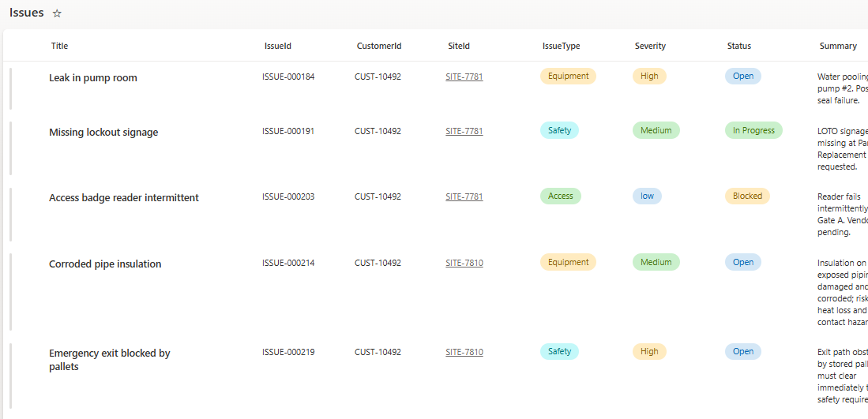Open the Severity column header menu

pyautogui.click(x=650, y=46)
